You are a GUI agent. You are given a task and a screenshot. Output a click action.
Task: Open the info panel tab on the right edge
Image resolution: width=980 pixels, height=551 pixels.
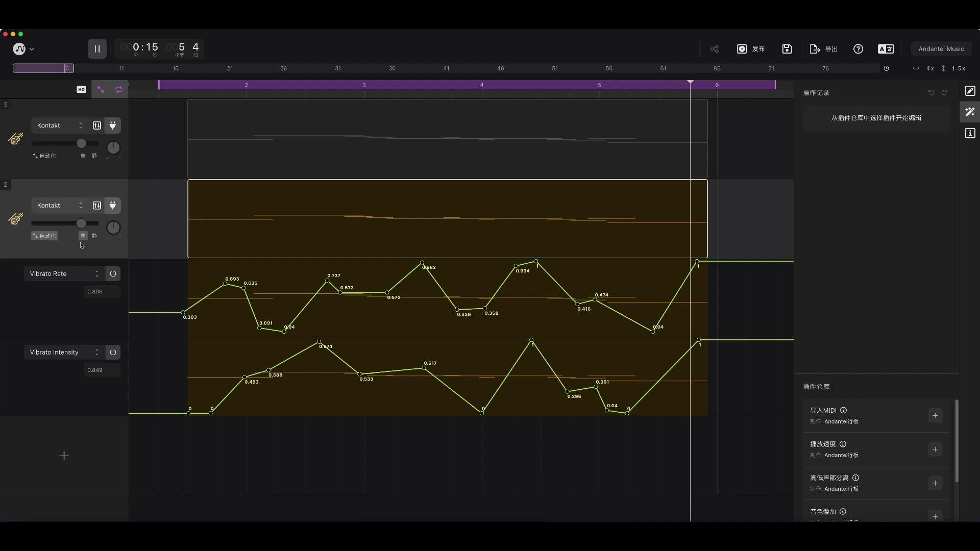(x=969, y=133)
